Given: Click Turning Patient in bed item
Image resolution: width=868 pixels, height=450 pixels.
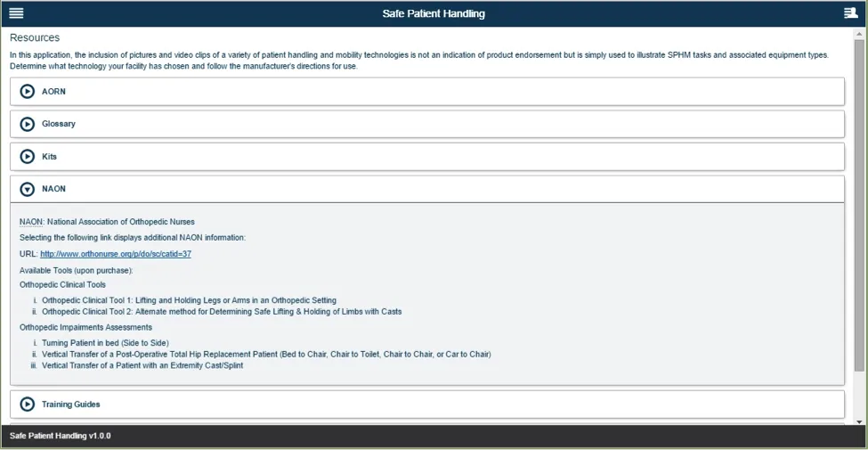Looking at the screenshot, I should (x=105, y=343).
